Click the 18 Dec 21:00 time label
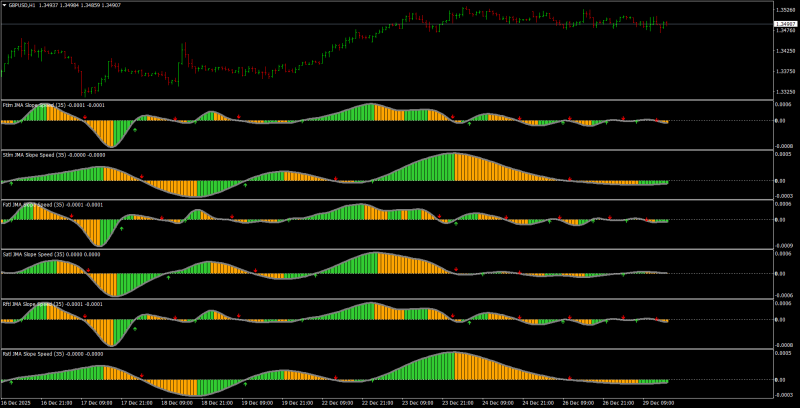The image size is (800, 408). click(x=216, y=403)
